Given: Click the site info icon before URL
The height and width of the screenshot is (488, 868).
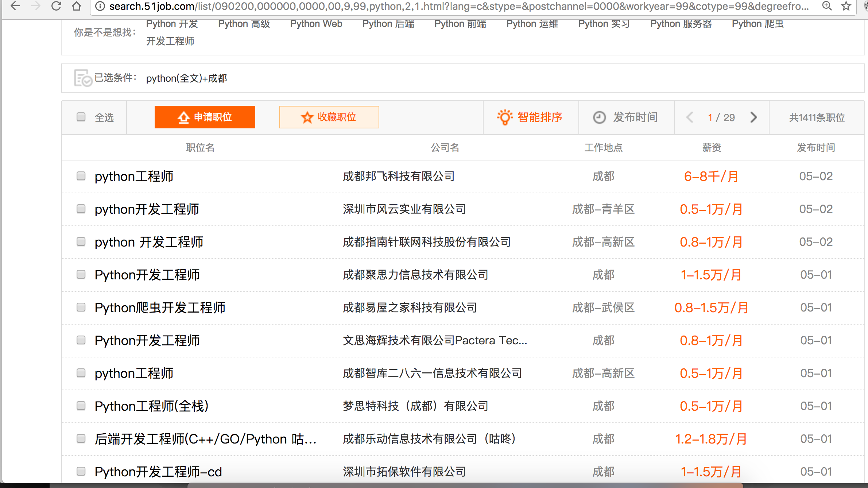Looking at the screenshot, I should click(100, 6).
